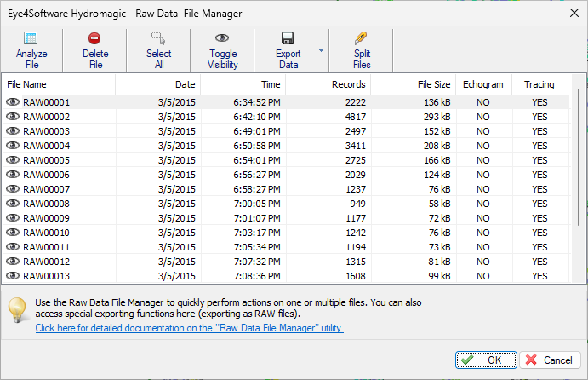Select file name RAW00012

[47, 262]
